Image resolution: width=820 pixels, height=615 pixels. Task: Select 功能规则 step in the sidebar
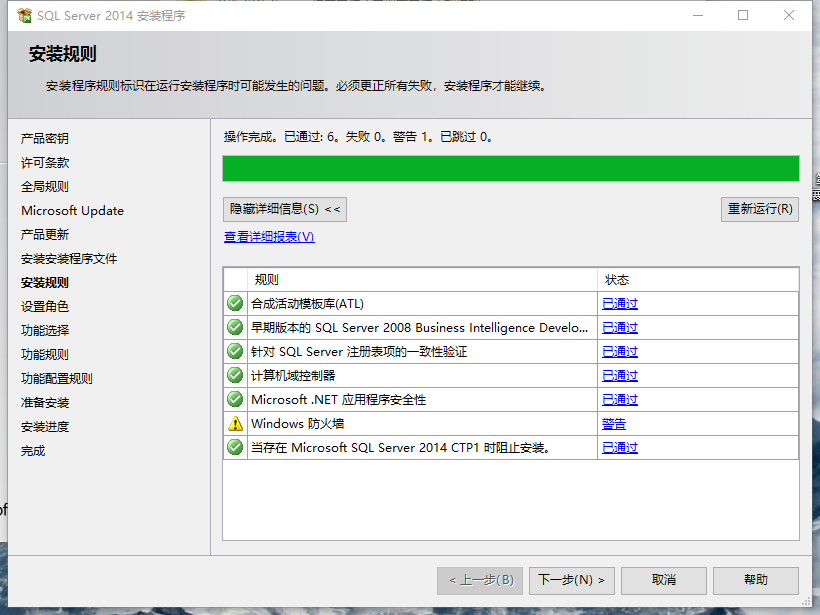click(x=45, y=355)
